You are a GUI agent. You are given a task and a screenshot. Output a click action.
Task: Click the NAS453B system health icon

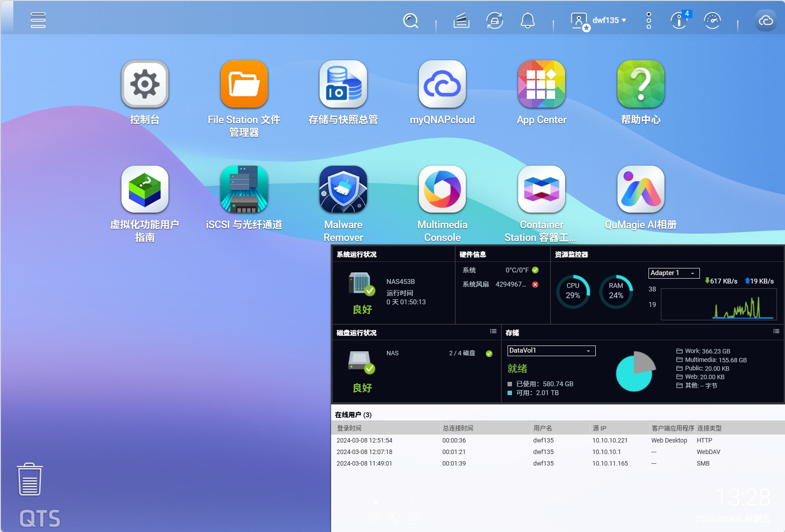361,284
